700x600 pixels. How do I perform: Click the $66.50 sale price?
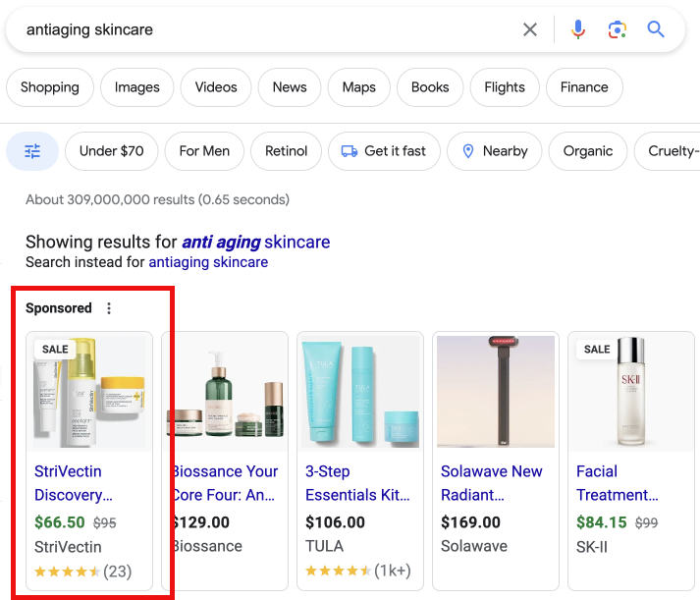tap(60, 522)
